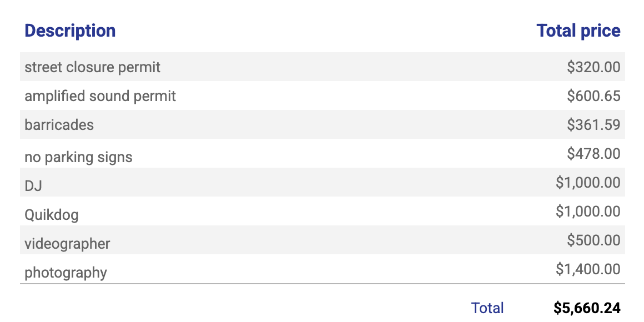Screen dimensions: 644x322
Task: Select the amplified sound permit description
Action: (x=100, y=96)
